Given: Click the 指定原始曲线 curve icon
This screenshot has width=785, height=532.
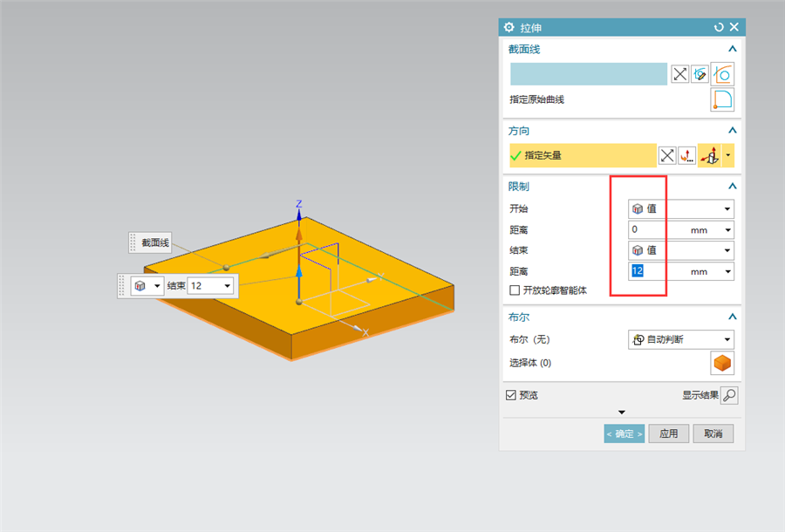Looking at the screenshot, I should (722, 99).
